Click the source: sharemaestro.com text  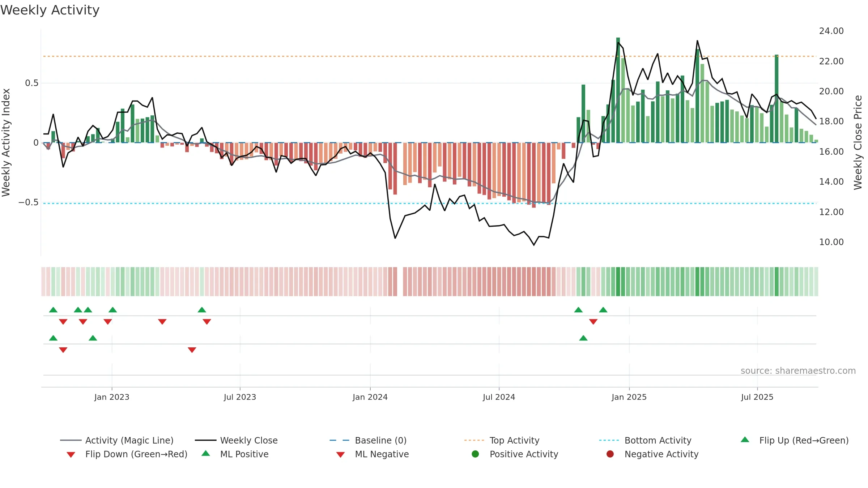[798, 371]
